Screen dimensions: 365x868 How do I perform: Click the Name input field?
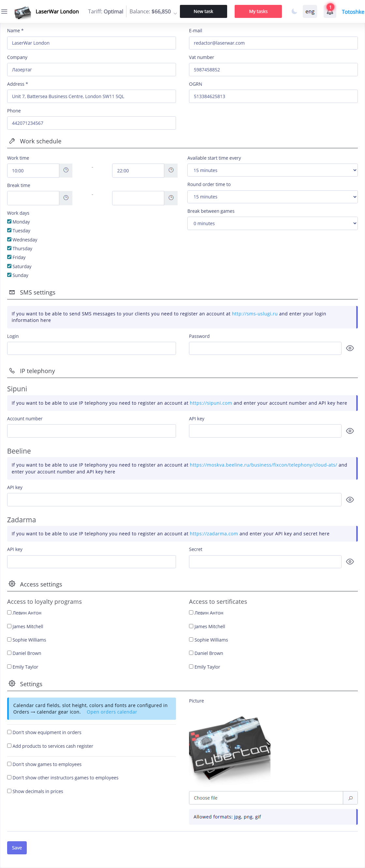click(x=91, y=43)
